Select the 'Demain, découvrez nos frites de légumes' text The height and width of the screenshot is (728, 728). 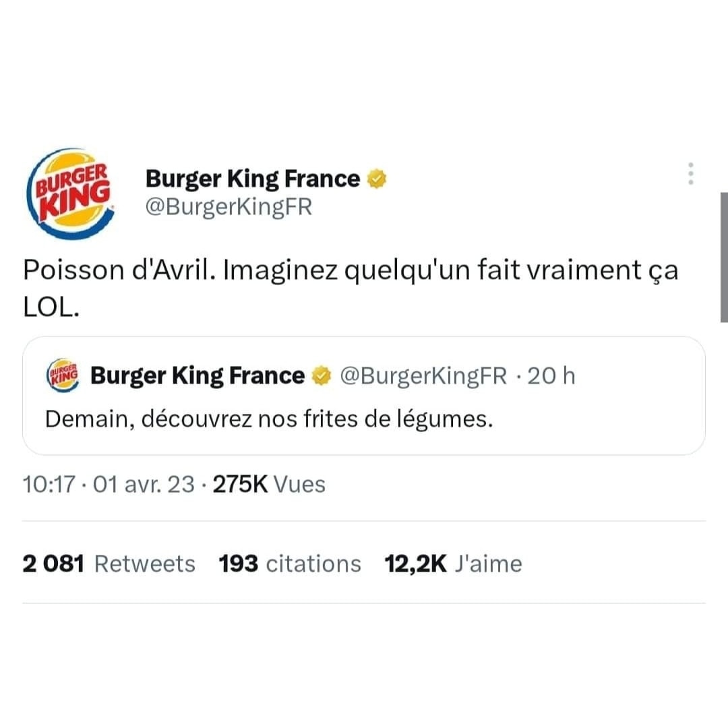(x=269, y=419)
